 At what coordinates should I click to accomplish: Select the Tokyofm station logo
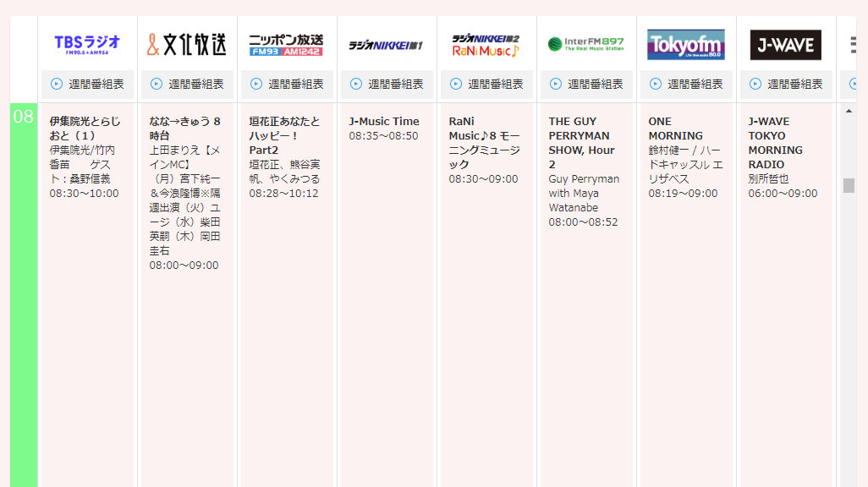685,44
